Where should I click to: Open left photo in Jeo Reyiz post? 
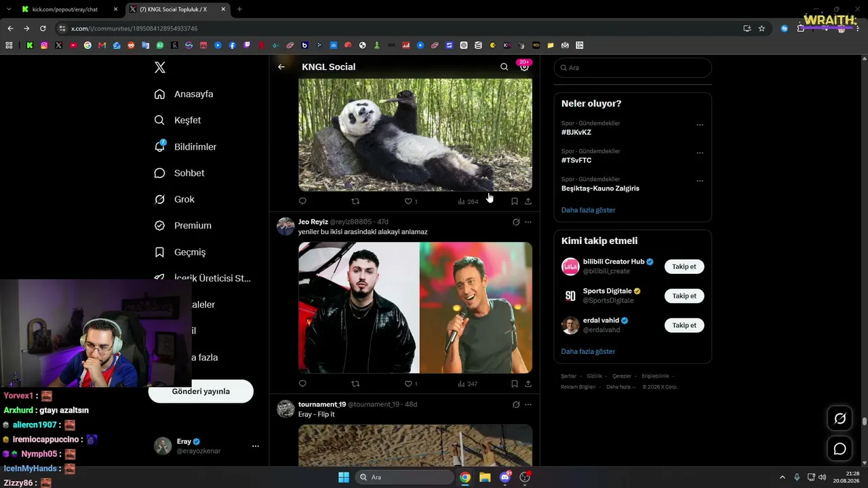(359, 308)
